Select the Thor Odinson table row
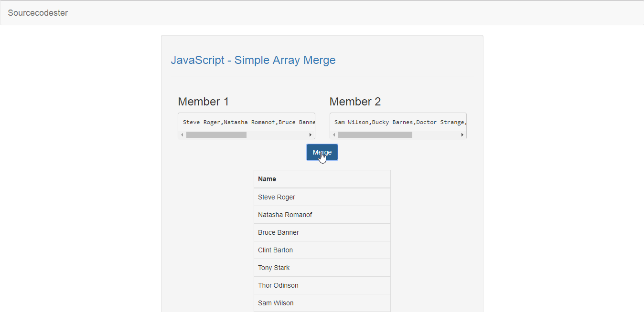 (x=322, y=285)
